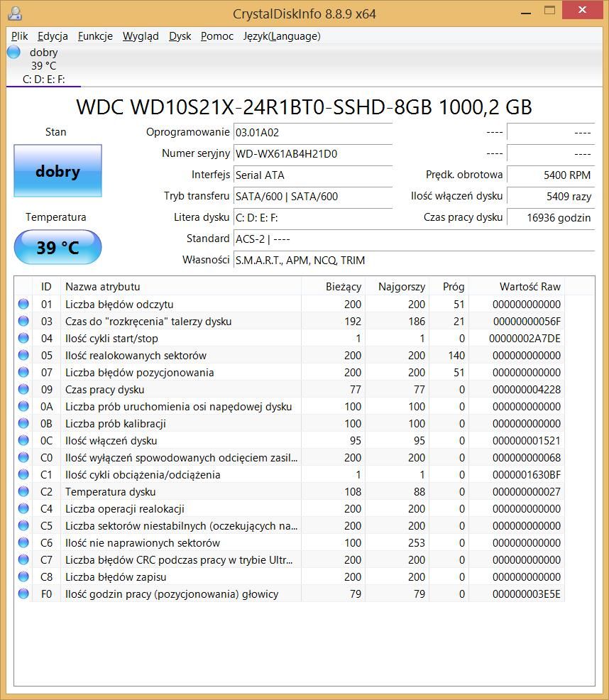609x700 pixels.
Task: Click the 'Temperatura dysku' attribute name
Action: [110, 492]
